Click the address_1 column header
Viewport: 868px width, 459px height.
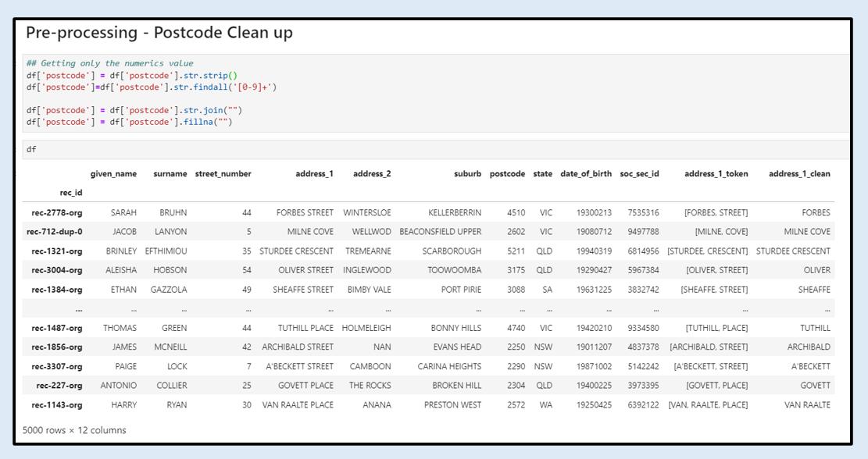pyautogui.click(x=314, y=173)
